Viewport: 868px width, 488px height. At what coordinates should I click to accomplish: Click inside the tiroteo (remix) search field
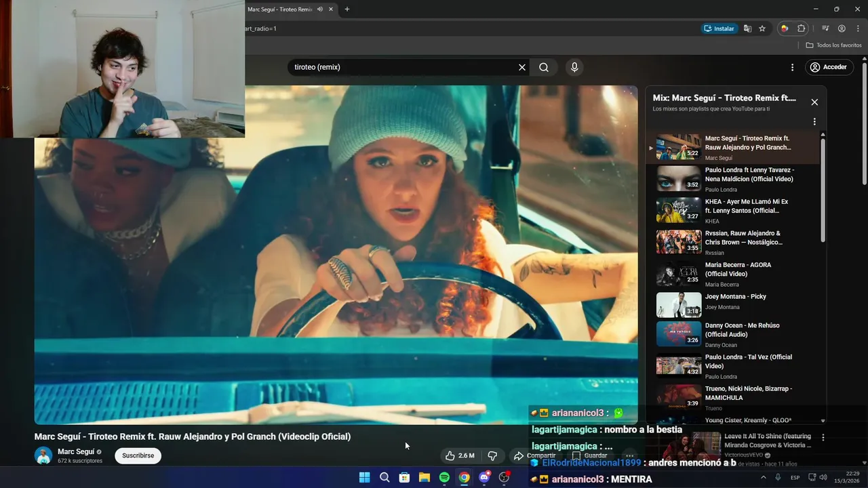click(x=403, y=67)
